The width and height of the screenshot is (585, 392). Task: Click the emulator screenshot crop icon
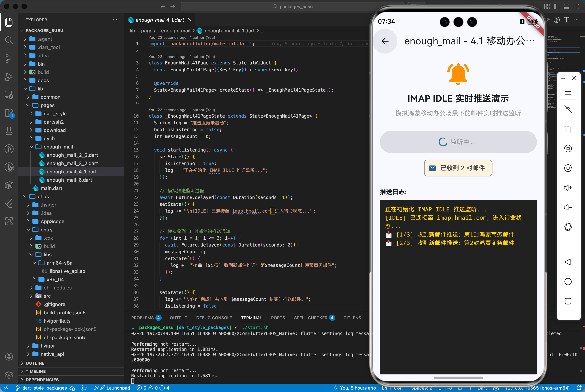click(568, 129)
